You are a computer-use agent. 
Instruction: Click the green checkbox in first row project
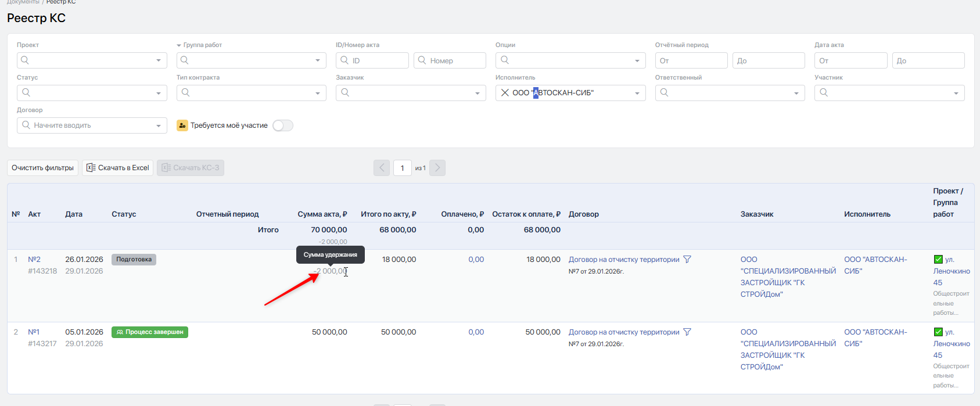pyautogui.click(x=938, y=260)
